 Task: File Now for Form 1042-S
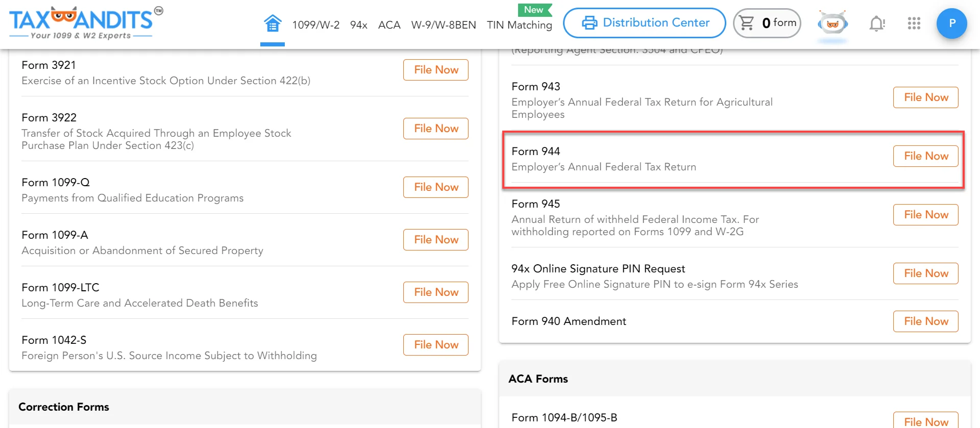[436, 345]
